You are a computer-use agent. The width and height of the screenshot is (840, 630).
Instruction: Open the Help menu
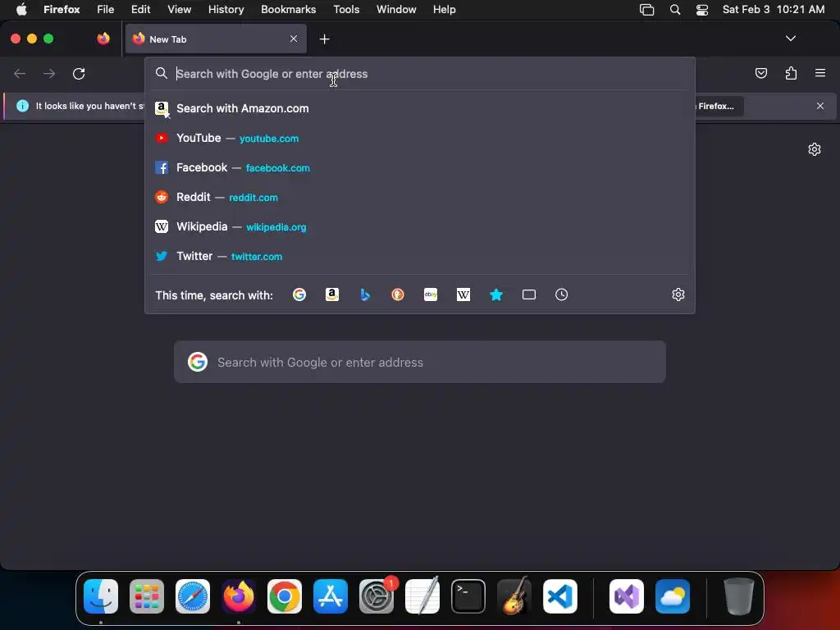point(444,9)
